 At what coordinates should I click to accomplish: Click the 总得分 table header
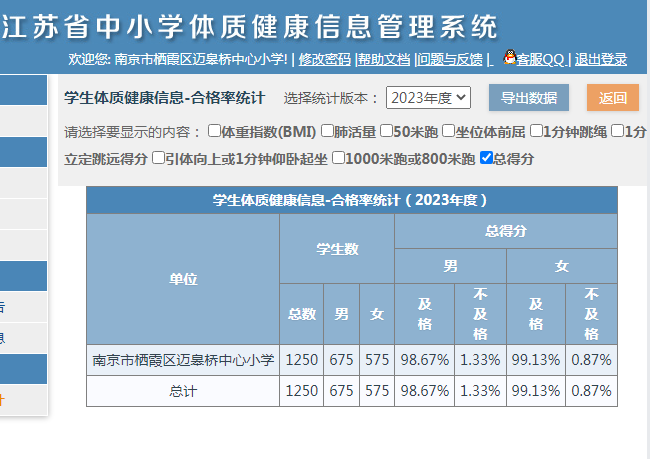click(x=506, y=231)
